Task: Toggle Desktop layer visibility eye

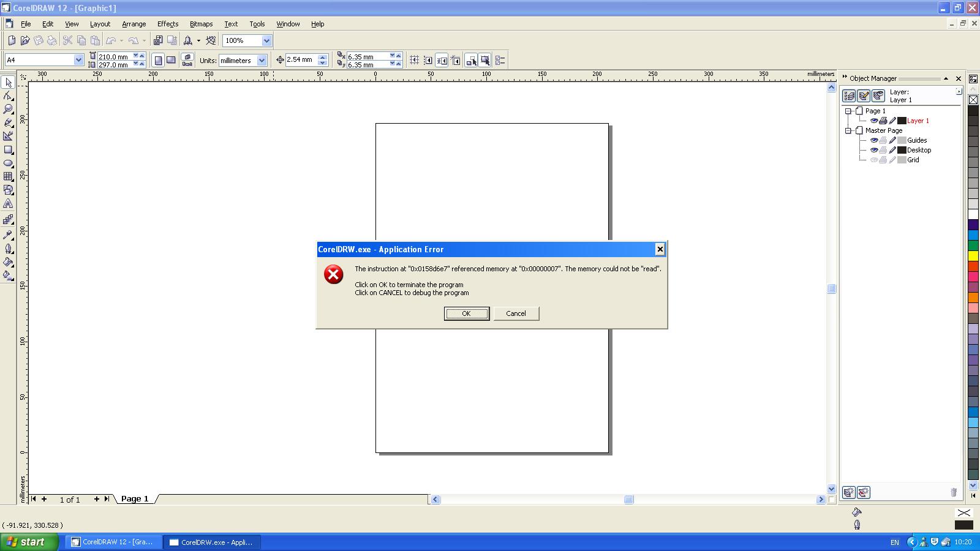Action: (874, 150)
